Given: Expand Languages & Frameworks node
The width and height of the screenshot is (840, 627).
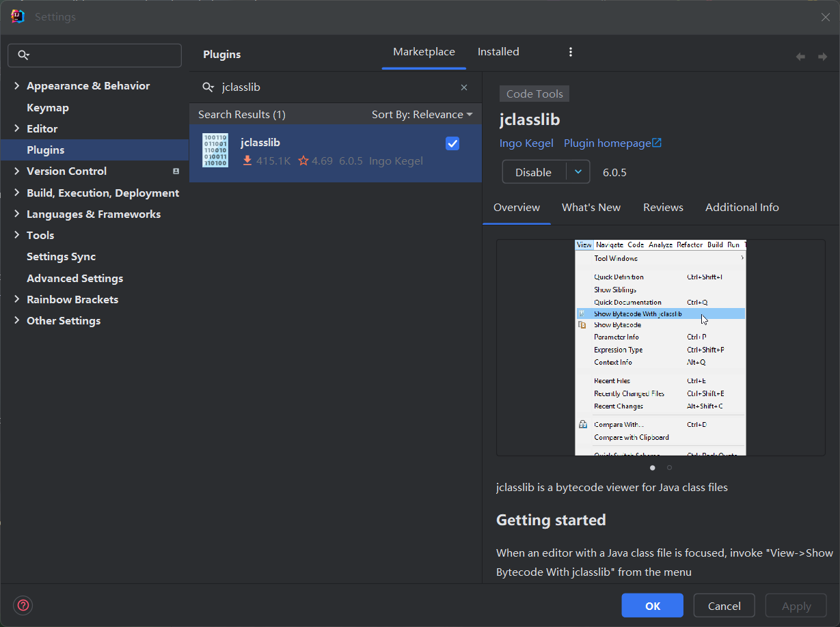Looking at the screenshot, I should click(x=16, y=214).
